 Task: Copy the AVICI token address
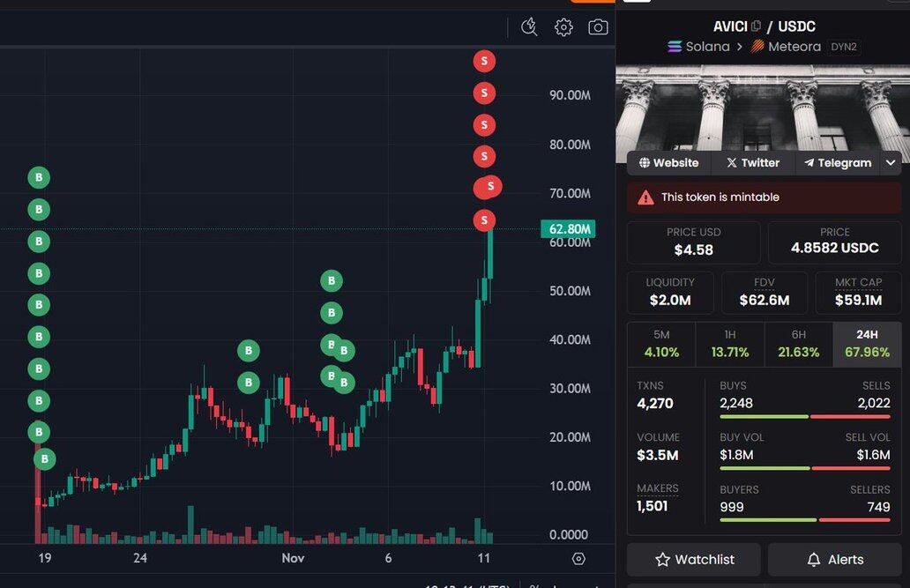756,26
